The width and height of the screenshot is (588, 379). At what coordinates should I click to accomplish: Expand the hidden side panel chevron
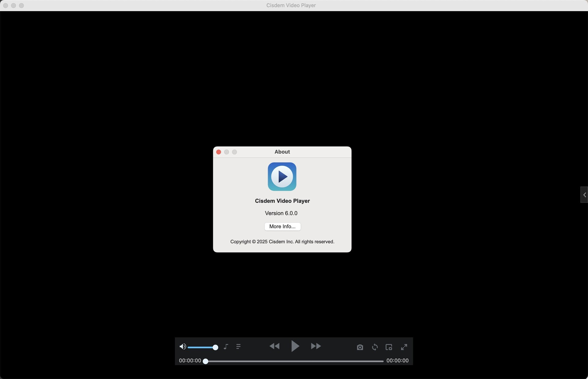(x=584, y=195)
